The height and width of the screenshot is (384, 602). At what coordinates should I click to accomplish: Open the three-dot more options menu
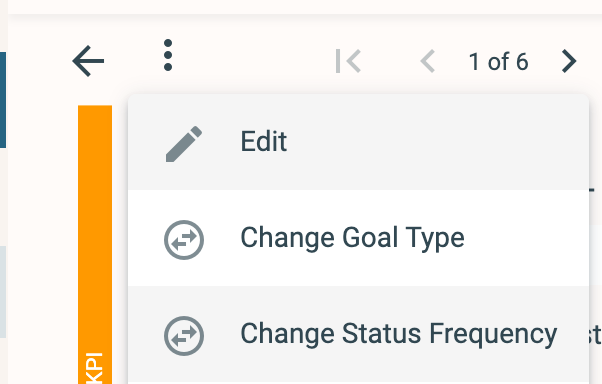click(168, 55)
